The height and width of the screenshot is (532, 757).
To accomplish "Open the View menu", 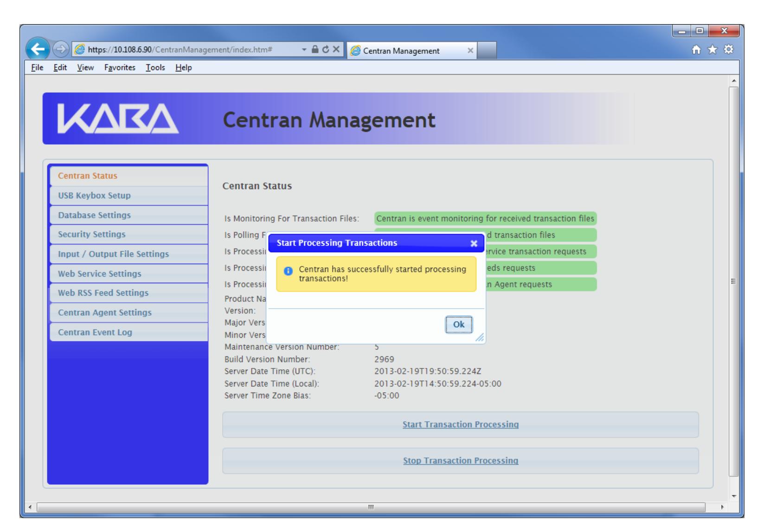I will pyautogui.click(x=85, y=68).
